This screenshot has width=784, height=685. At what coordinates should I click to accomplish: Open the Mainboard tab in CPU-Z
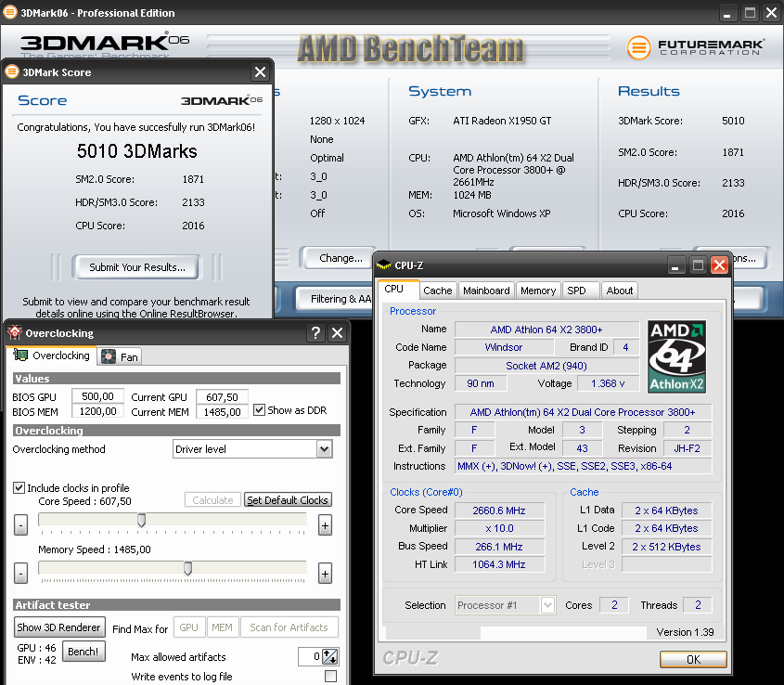click(486, 291)
